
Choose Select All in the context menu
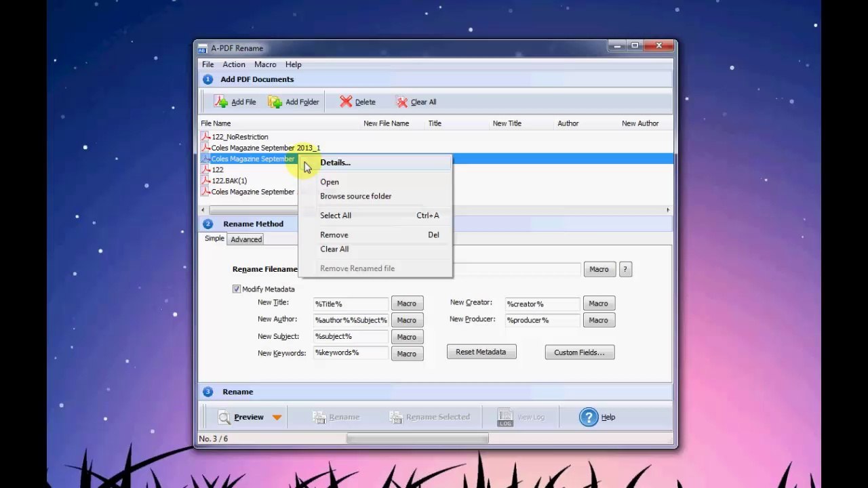click(x=375, y=216)
